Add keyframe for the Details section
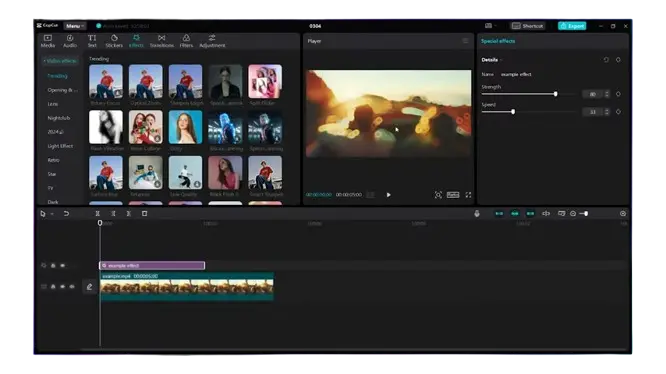The width and height of the screenshot is (666, 374). pyautogui.click(x=618, y=60)
